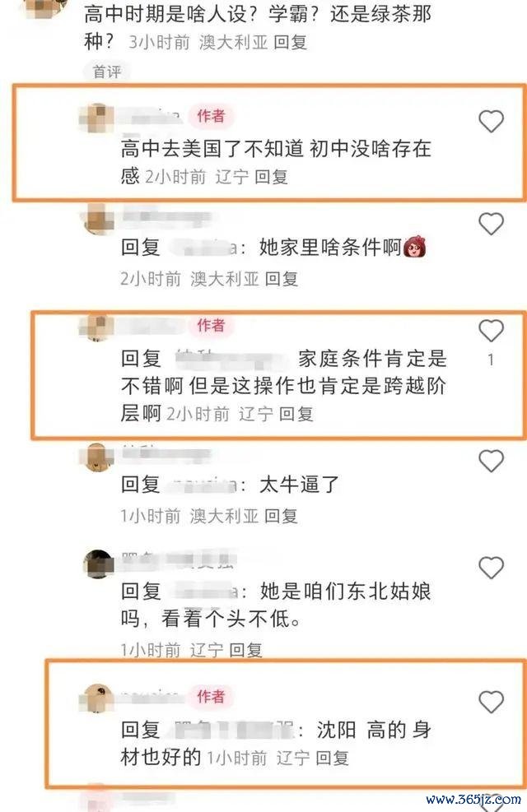This screenshot has width=527, height=812.
Task: Reply to the 高中时期是啥人设 comment
Action: (x=290, y=42)
